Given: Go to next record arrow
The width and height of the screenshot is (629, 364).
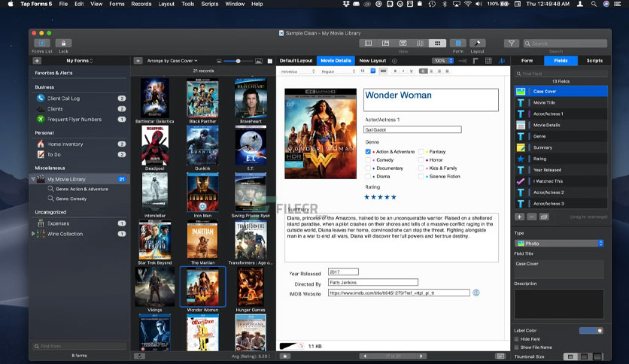Looking at the screenshot, I should pos(421,356).
